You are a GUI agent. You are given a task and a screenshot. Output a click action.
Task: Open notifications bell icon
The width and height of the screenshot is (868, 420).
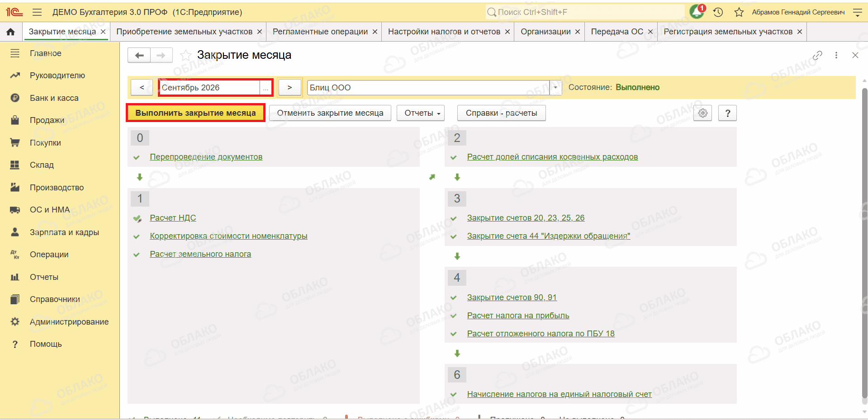point(697,12)
